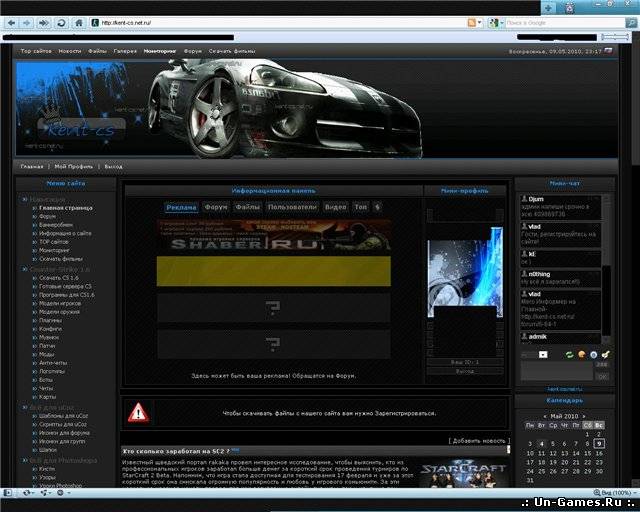Select the Видео tab in the info panel

[336, 207]
